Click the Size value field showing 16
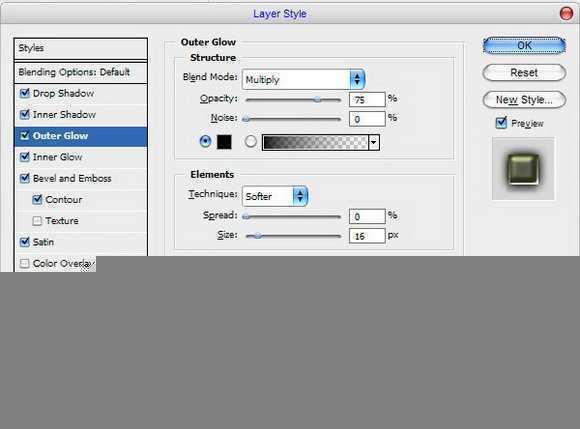The height and width of the screenshot is (429, 580). pyautogui.click(x=367, y=236)
